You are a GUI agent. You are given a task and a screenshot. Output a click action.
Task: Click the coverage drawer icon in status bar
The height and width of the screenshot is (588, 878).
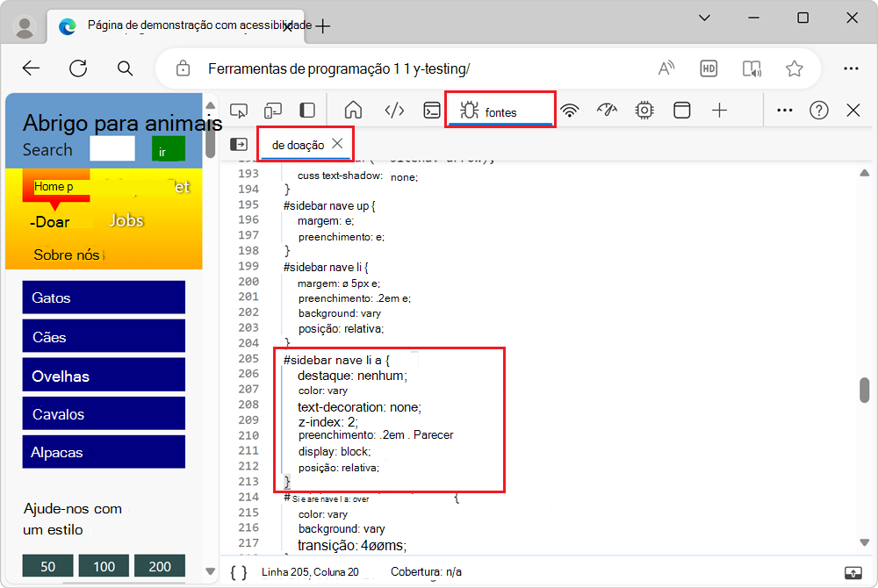[853, 572]
